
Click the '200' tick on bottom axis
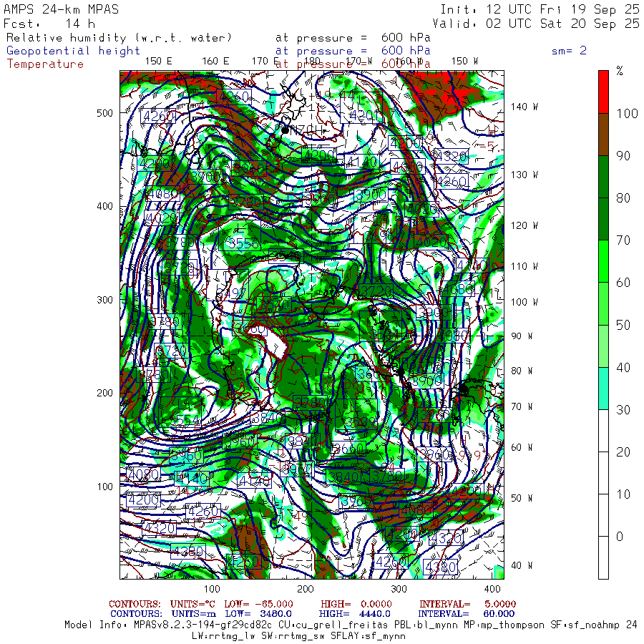[x=306, y=589]
